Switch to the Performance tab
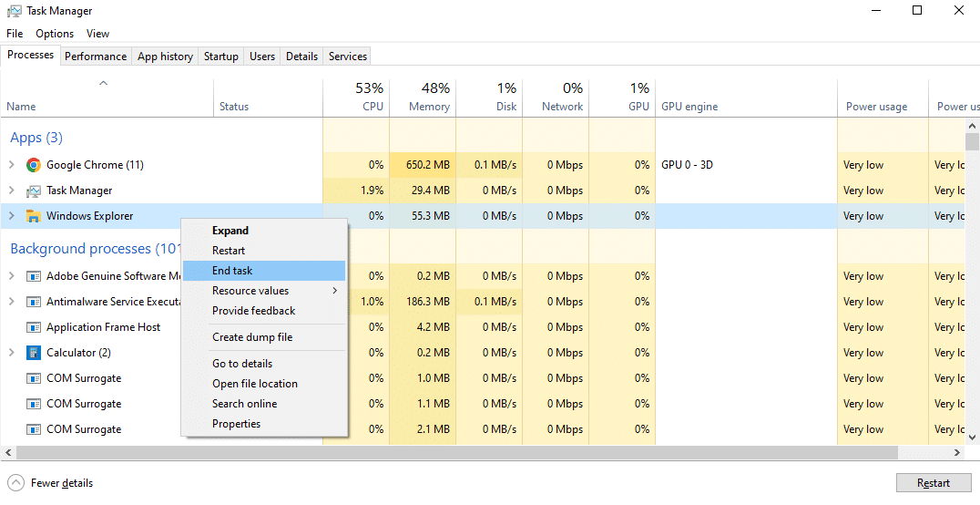The image size is (980, 505). [x=96, y=57]
